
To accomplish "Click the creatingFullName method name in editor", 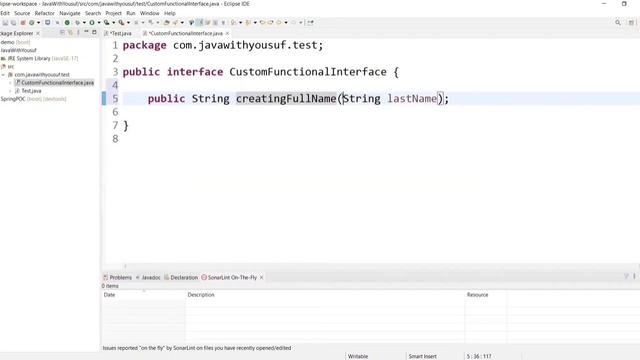I will [286, 99].
